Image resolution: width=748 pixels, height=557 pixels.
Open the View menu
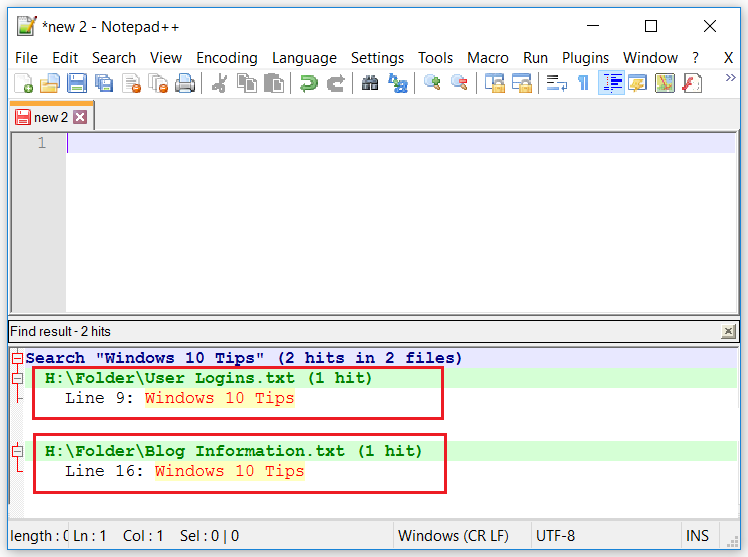click(x=166, y=58)
